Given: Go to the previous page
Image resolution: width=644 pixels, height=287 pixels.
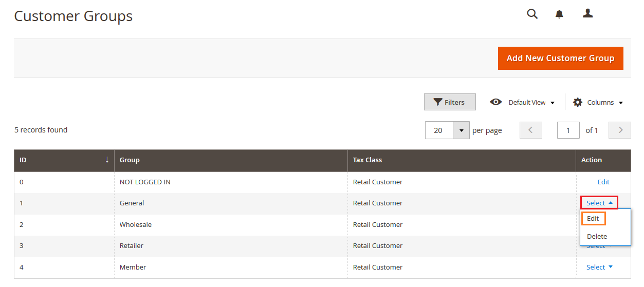Looking at the screenshot, I should [531, 130].
